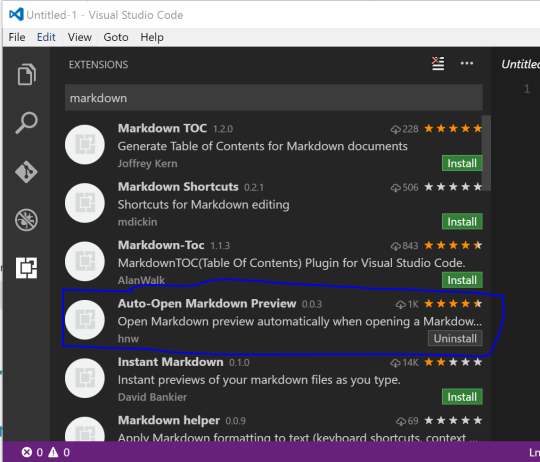Image resolution: width=540 pixels, height=462 pixels.
Task: Clear extensions search results icon
Action: (x=438, y=64)
